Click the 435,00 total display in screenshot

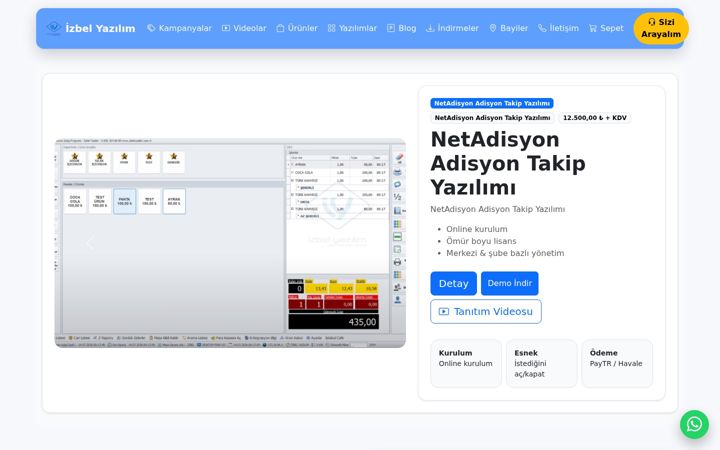click(333, 322)
